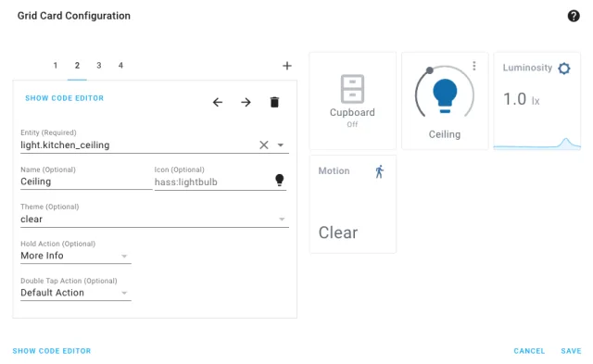
Task: Click the Cupboard cabinet icon in preview
Action: 352,89
